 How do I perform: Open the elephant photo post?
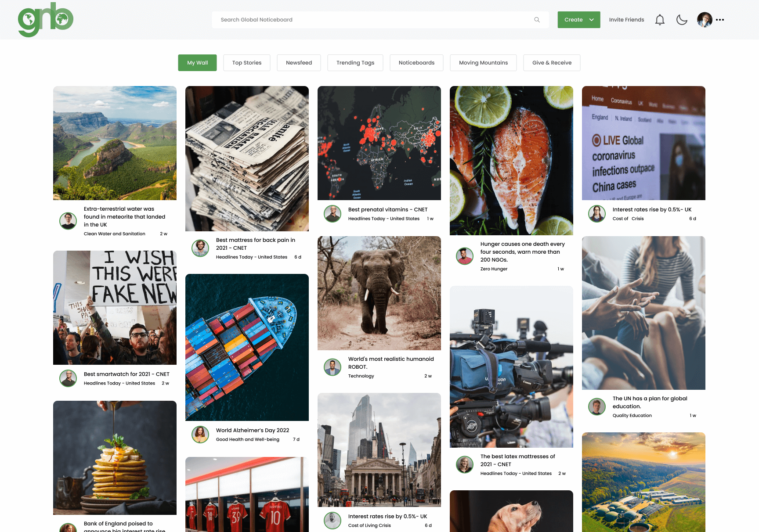379,293
